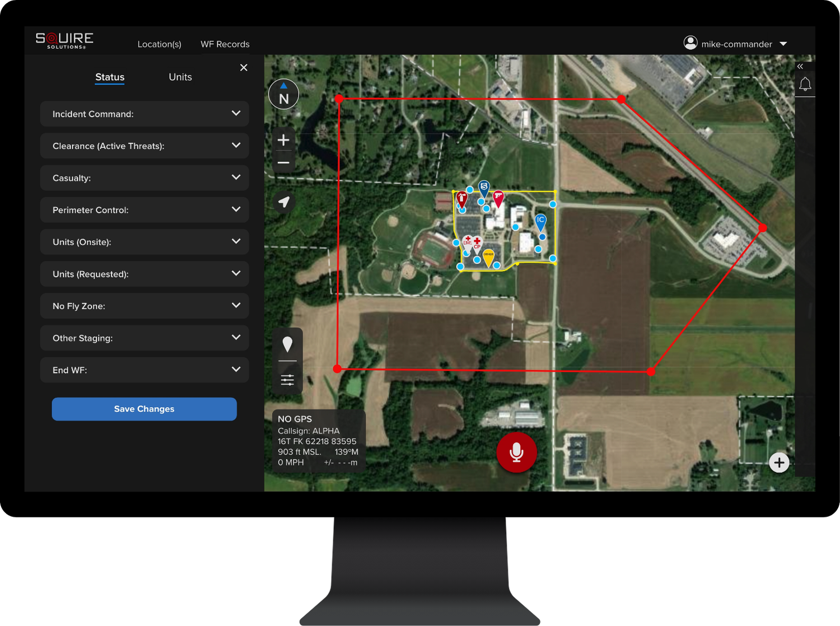Image resolution: width=840 pixels, height=626 pixels.
Task: Click the Save Changes button
Action: (x=144, y=409)
